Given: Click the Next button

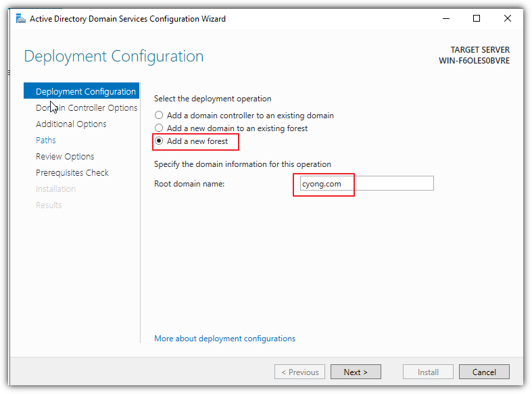Looking at the screenshot, I should click(x=356, y=372).
